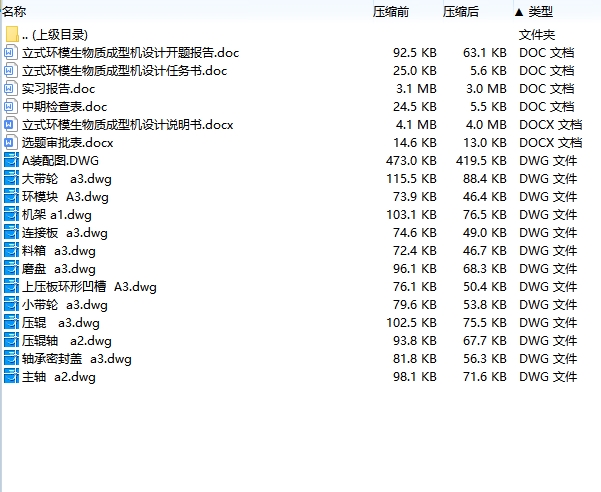
Task: Select file 料箱 a3.dwg
Action: click(x=59, y=251)
